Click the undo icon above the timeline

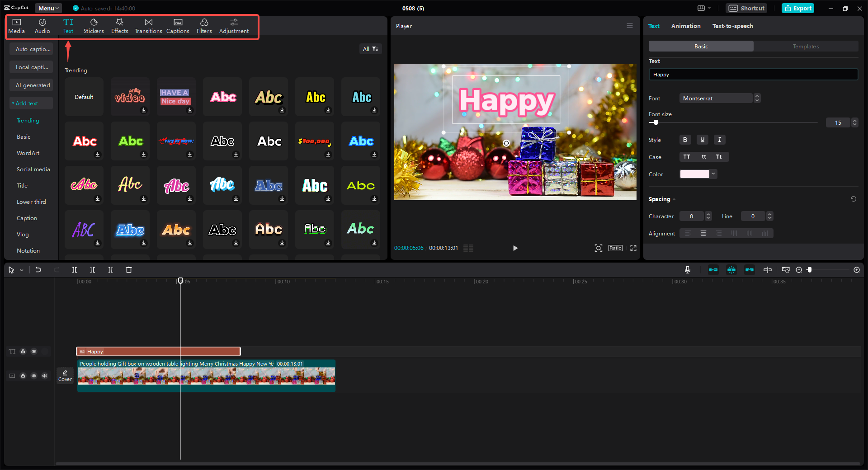click(38, 270)
